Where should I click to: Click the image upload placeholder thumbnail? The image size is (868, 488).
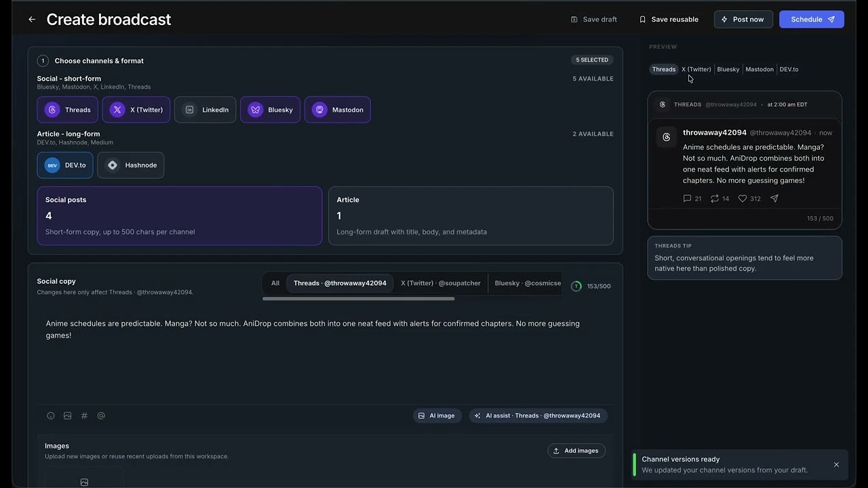point(84,478)
